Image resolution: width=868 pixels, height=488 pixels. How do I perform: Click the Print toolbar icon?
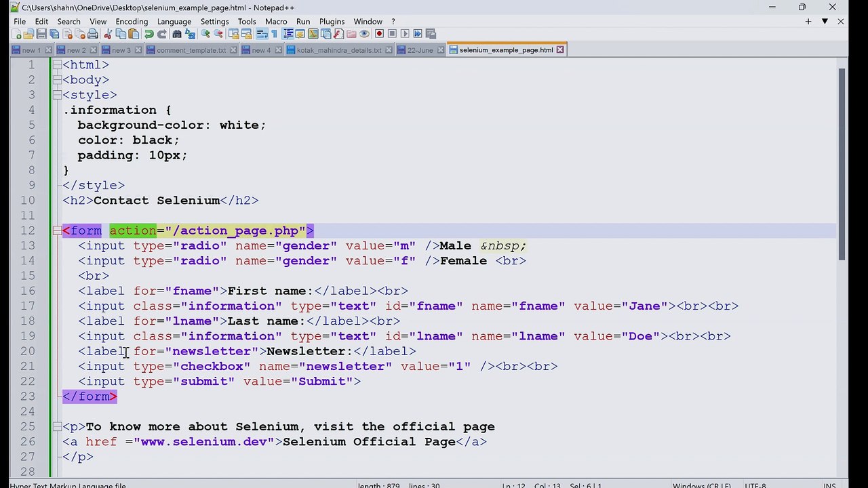coord(93,34)
